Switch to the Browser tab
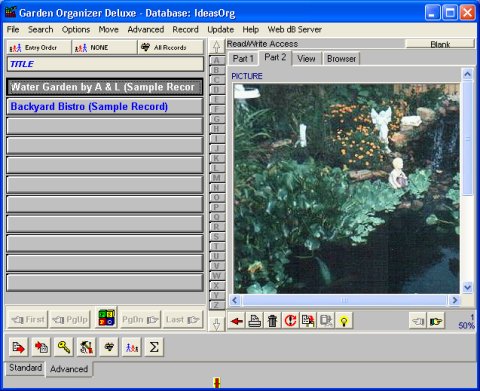The width and height of the screenshot is (480, 391). point(341,59)
